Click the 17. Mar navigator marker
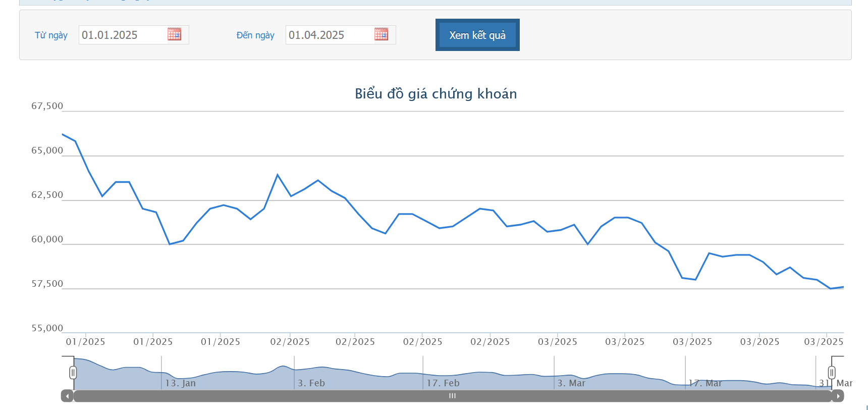Screen dimensions: 868x410 [705, 383]
